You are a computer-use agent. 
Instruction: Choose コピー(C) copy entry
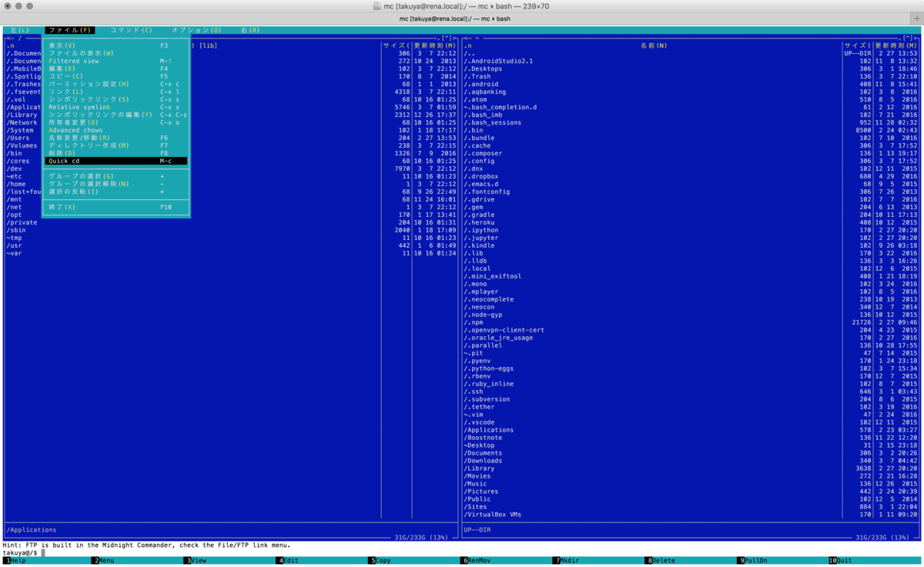click(x=115, y=76)
